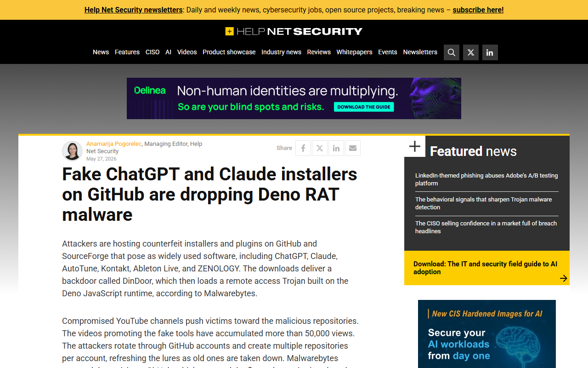Click the 'Share' label near social icons
588x368 pixels.
(284, 148)
